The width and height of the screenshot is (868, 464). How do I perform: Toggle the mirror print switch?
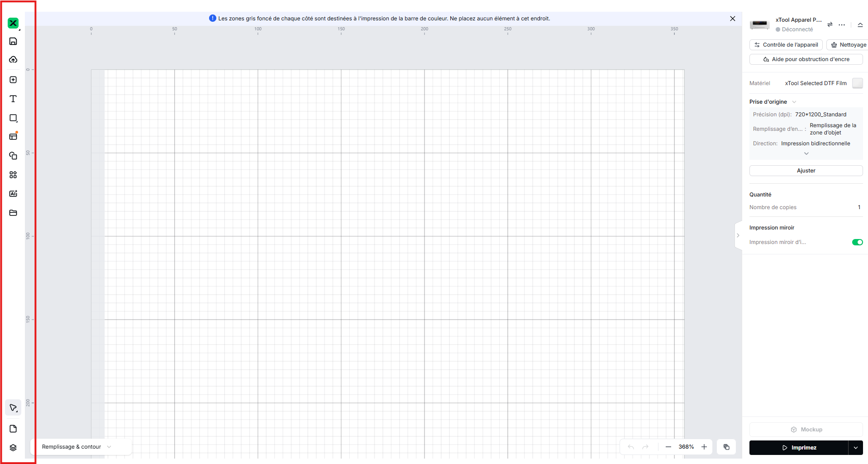[857, 242]
